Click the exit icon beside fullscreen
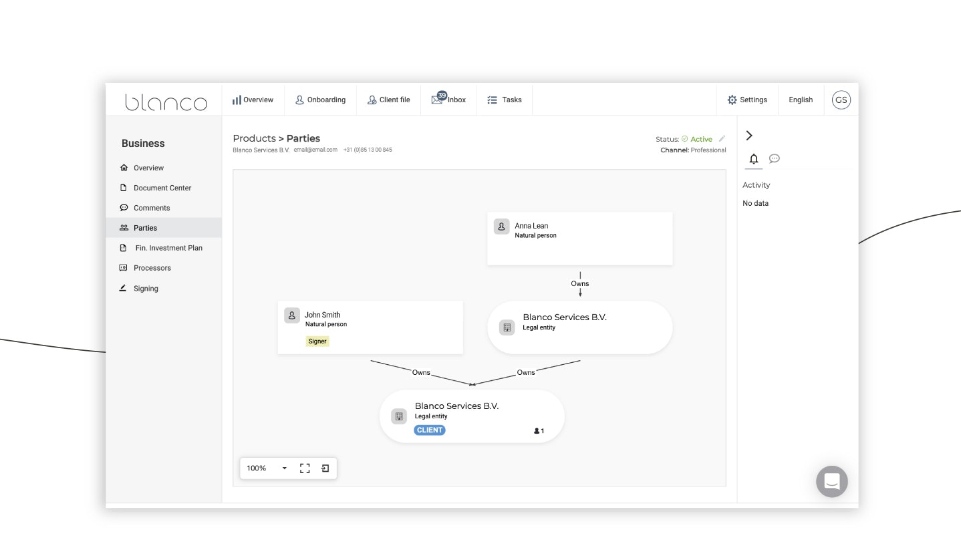The width and height of the screenshot is (961, 560). [325, 468]
